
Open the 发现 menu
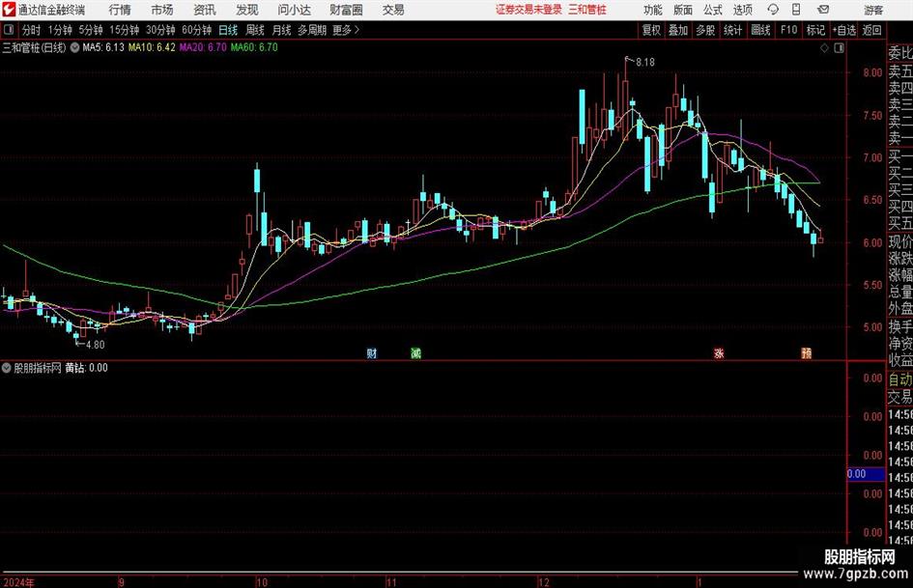(x=247, y=10)
